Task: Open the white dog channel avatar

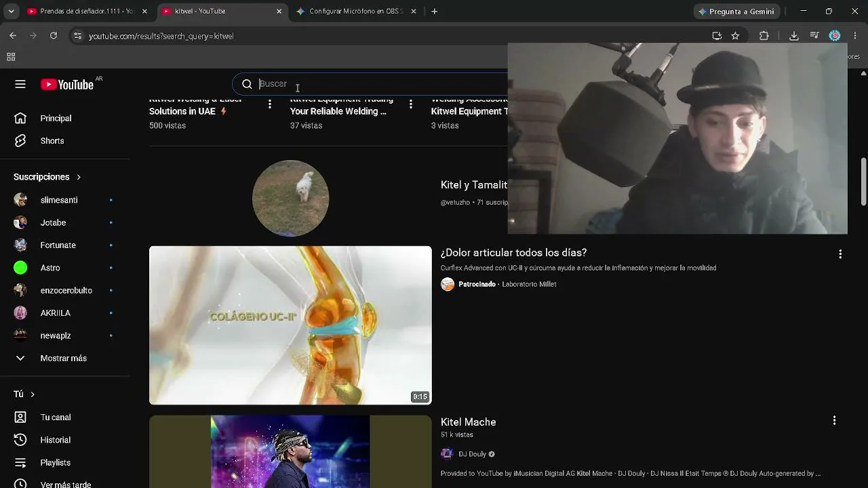Action: tap(290, 198)
